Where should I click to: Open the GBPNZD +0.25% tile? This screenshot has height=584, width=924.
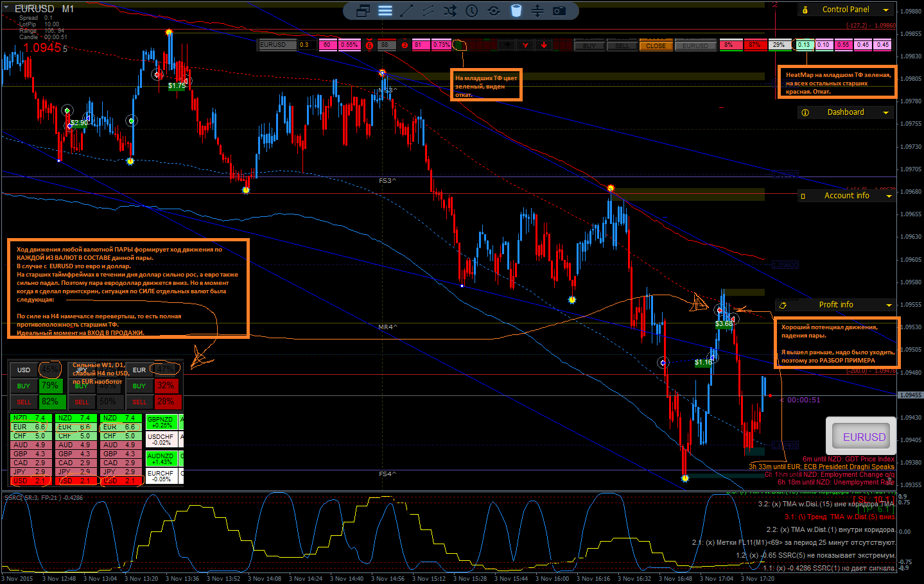click(x=161, y=422)
